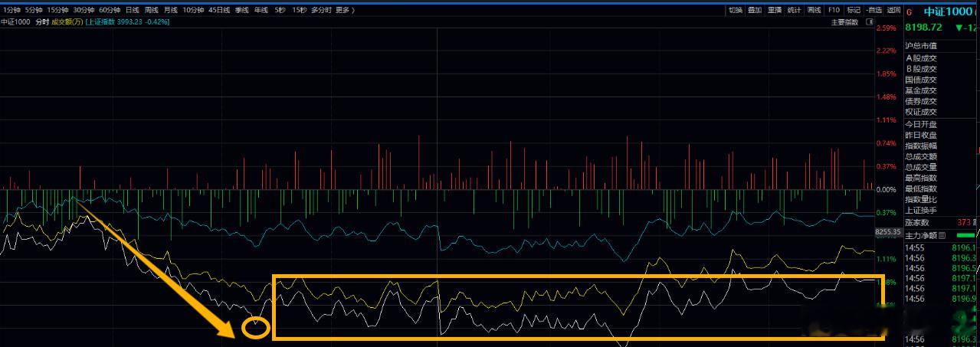This screenshot has width=980, height=347.
Task: Click the 主要指数 label
Action: (846, 21)
